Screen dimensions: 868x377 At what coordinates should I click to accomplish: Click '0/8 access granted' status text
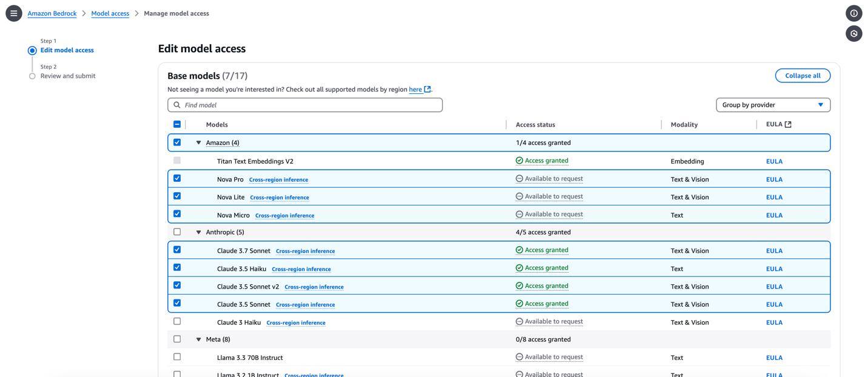click(543, 339)
